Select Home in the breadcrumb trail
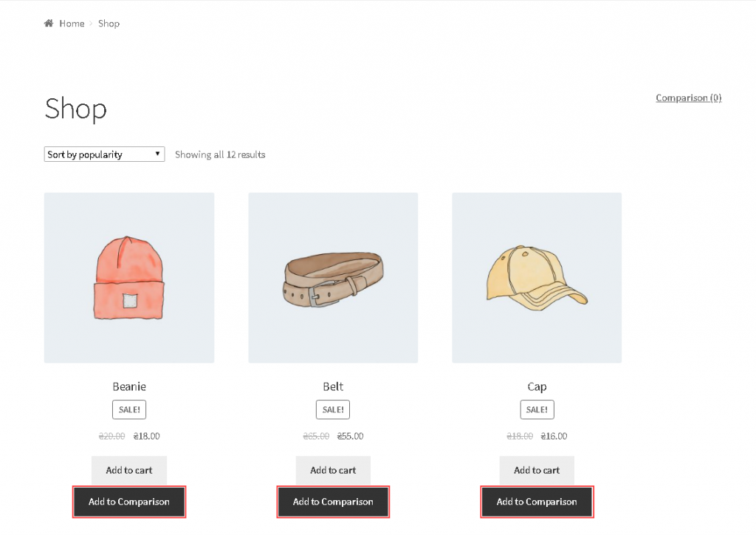 point(72,23)
